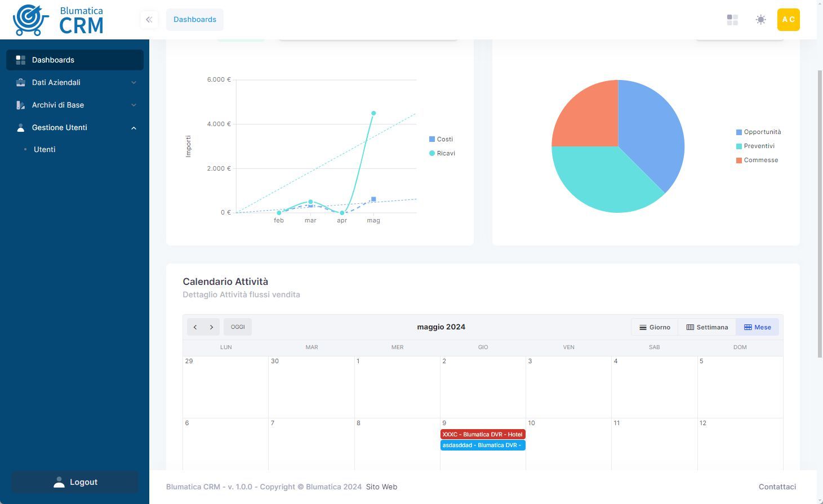Screen dimensions: 823x504
Task: Open Utenti submenu item
Action: pyautogui.click(x=45, y=149)
